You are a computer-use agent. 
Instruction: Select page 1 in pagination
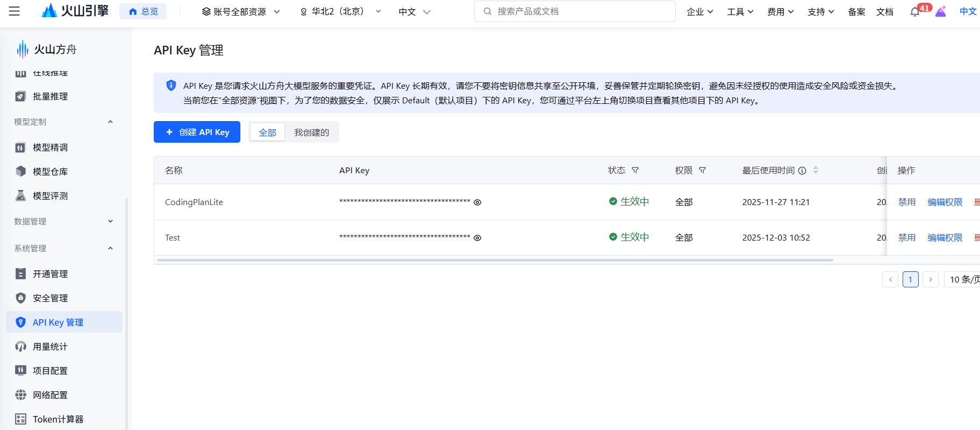[911, 279]
